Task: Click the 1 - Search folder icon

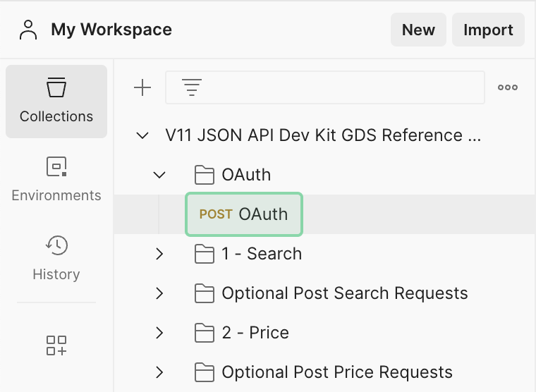Action: point(205,254)
